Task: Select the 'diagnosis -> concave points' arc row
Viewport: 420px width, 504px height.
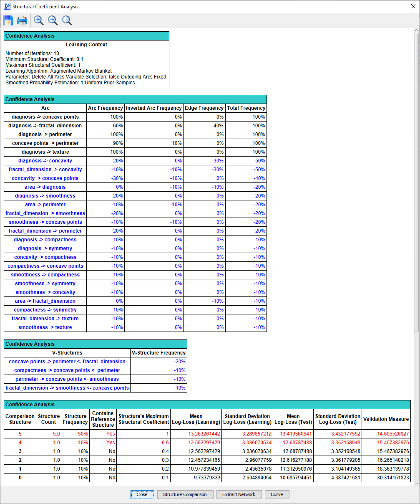Action: tap(45, 117)
